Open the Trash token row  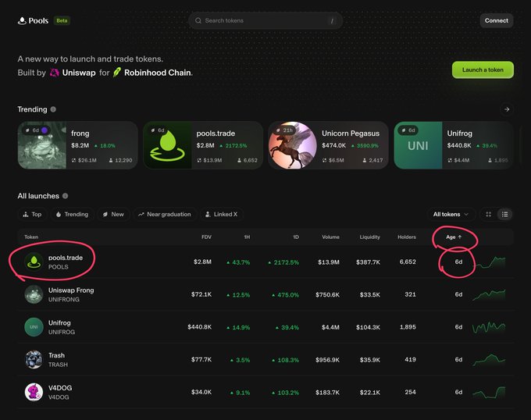(x=265, y=359)
